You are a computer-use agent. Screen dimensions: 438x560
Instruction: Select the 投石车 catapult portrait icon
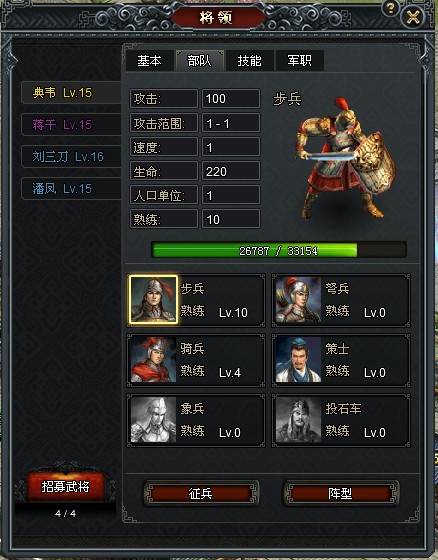click(x=298, y=419)
